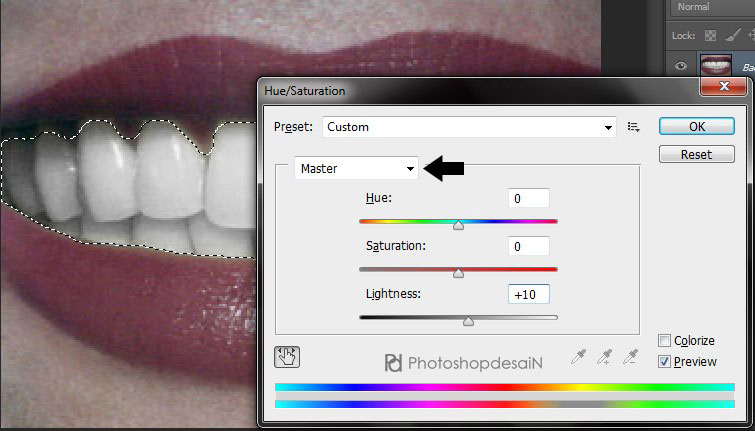This screenshot has width=755, height=431.
Task: Click the Saturation value input field
Action: (x=528, y=246)
